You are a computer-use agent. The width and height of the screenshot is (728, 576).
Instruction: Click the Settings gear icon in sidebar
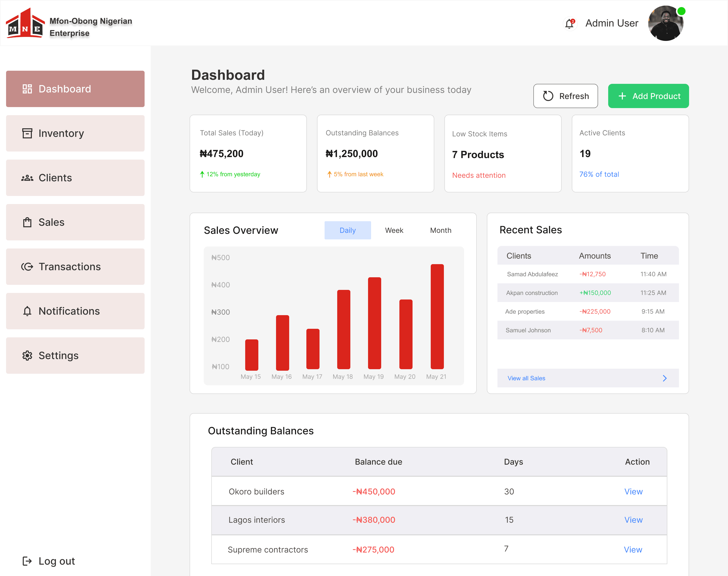[27, 356]
